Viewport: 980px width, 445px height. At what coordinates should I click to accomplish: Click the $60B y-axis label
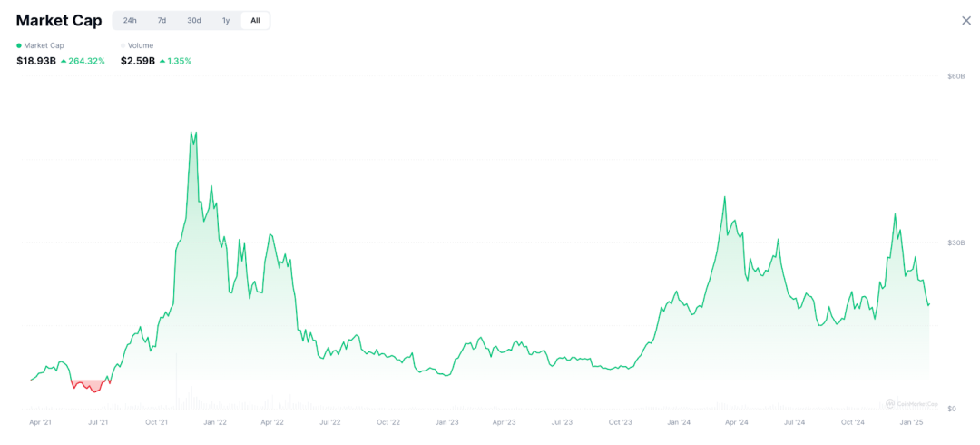click(955, 76)
